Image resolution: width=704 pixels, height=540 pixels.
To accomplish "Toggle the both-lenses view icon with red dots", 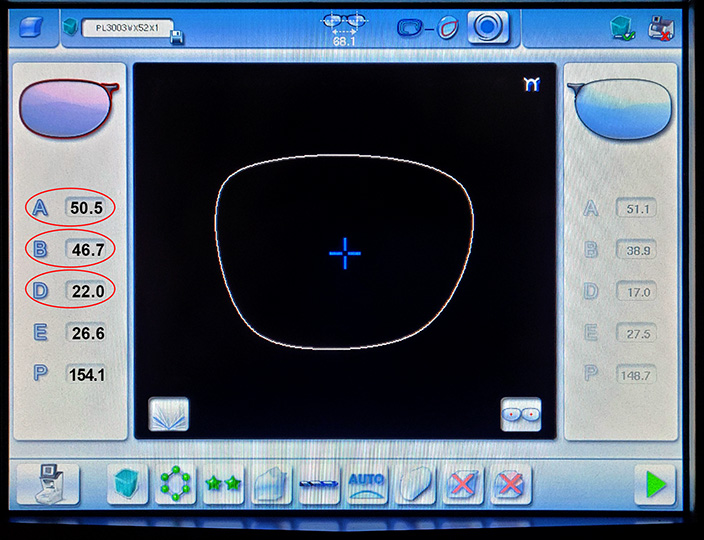I will click(521, 414).
